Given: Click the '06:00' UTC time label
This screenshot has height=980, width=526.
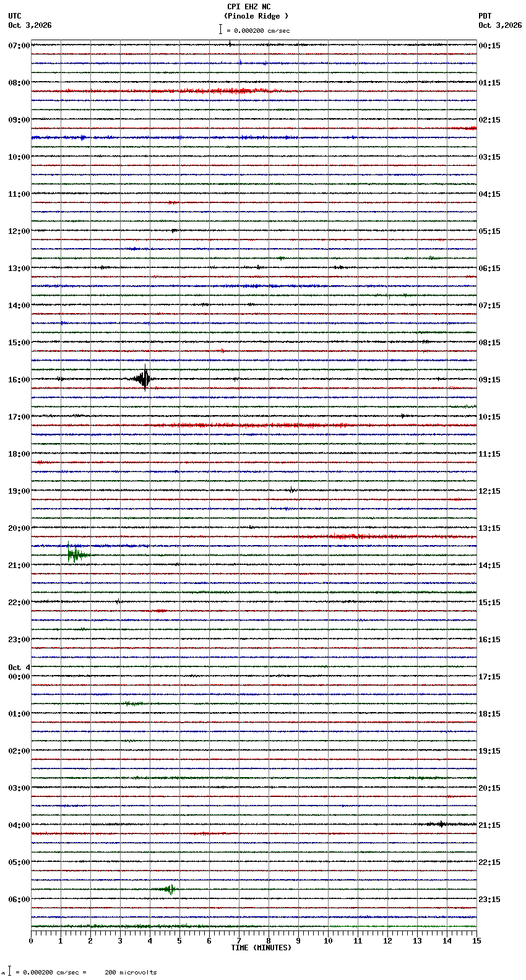Looking at the screenshot, I should click(x=19, y=900).
